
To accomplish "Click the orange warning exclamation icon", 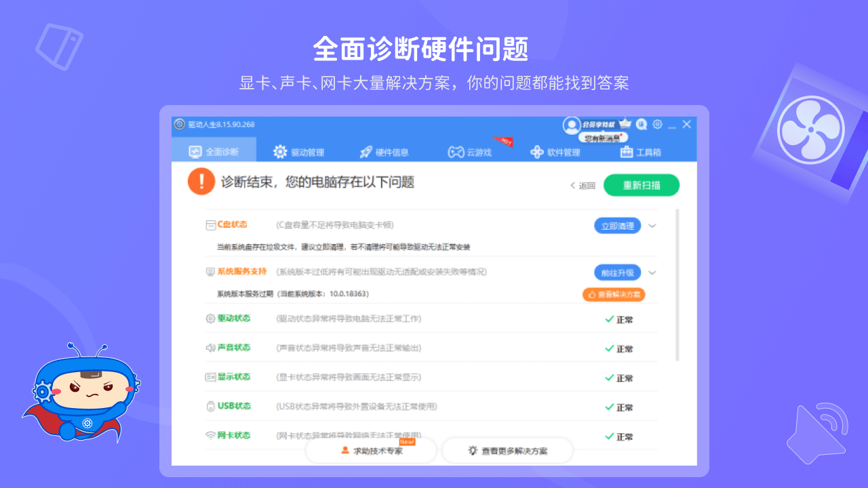I will [x=201, y=182].
